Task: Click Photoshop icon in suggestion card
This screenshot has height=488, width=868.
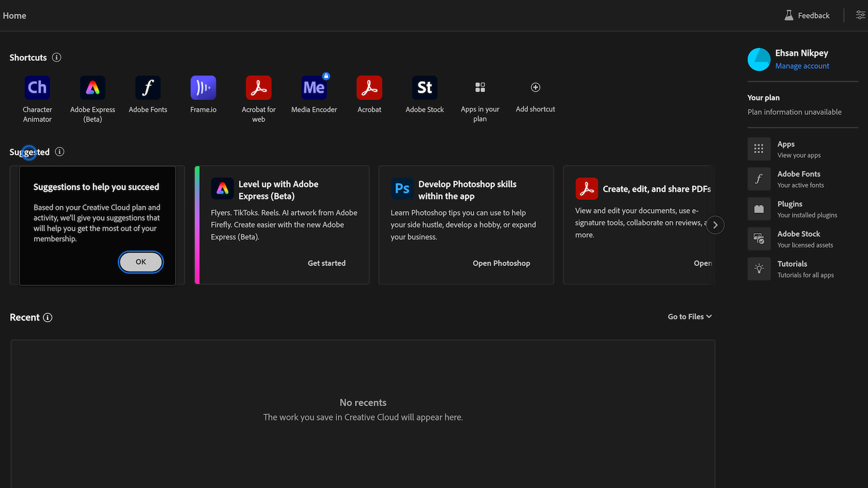Action: [x=402, y=189]
